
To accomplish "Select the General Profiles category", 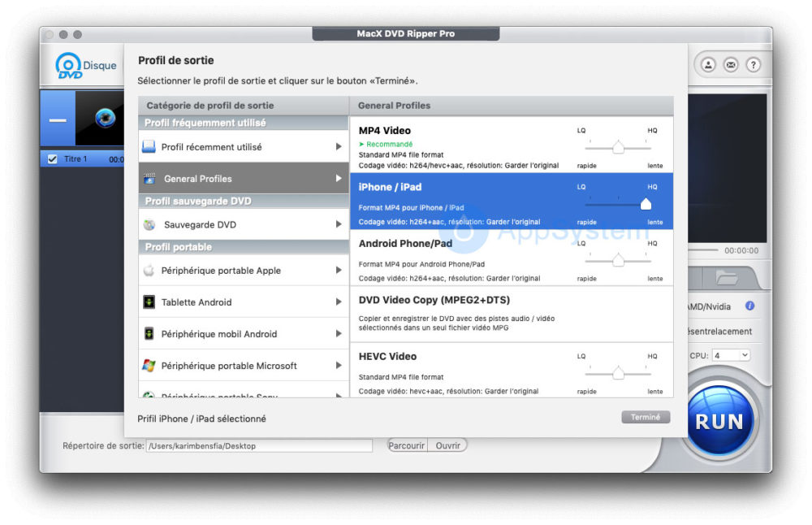I will 244,179.
